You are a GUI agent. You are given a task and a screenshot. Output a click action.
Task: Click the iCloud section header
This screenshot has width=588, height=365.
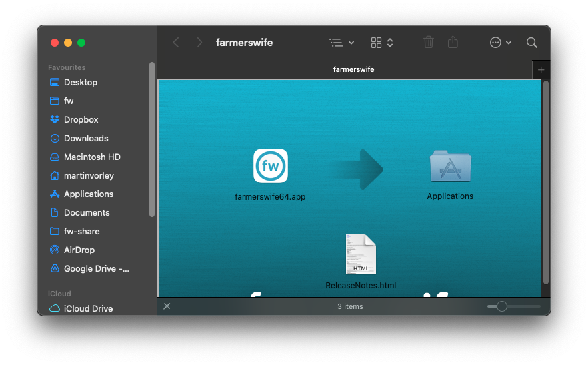coord(59,294)
